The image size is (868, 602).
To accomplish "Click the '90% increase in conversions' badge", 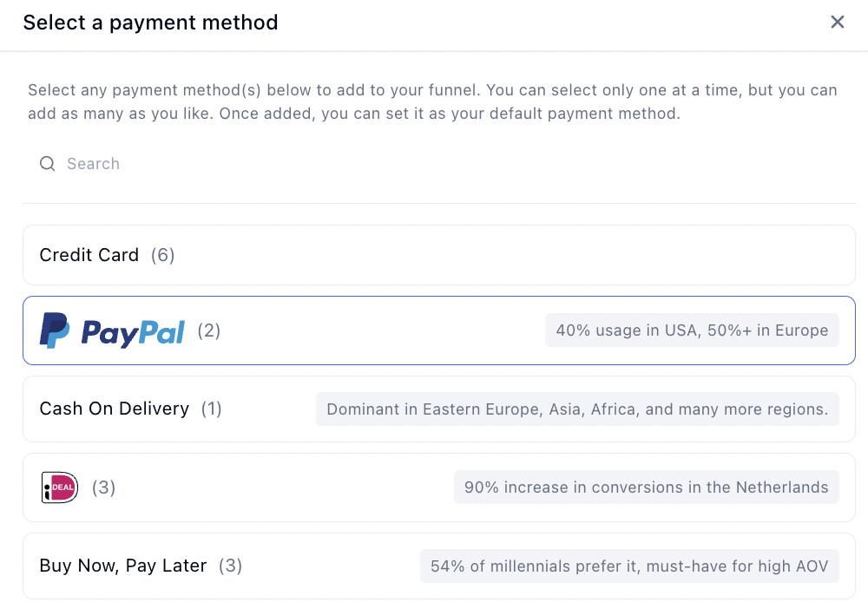I will [x=646, y=487].
